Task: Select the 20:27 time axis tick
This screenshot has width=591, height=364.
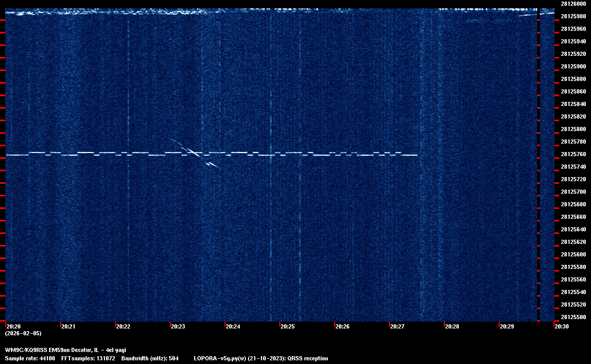Action: tap(397, 326)
